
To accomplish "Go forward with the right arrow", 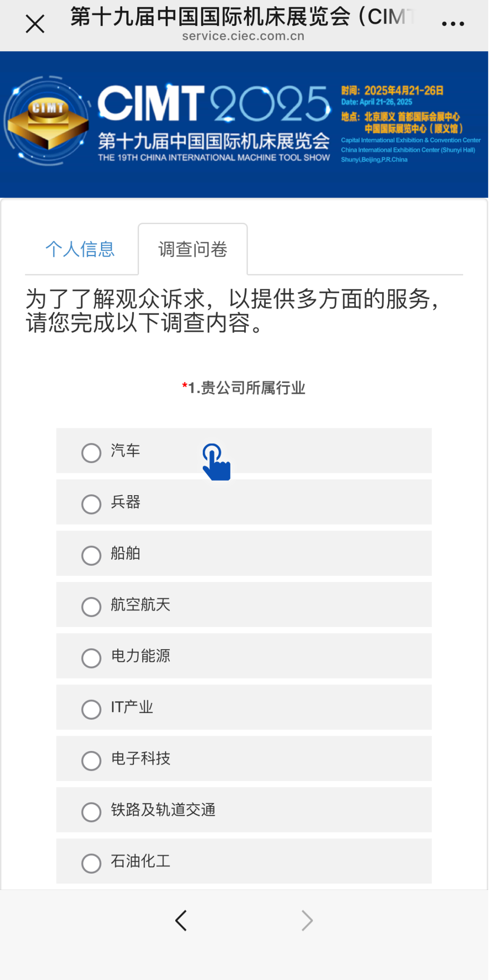I will pyautogui.click(x=307, y=920).
